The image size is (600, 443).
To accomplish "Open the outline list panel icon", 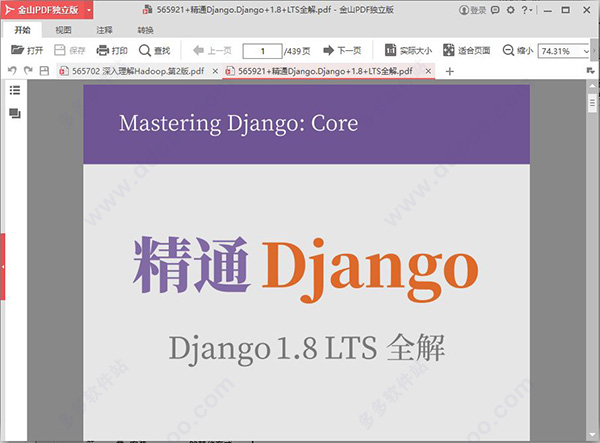I will [15, 90].
